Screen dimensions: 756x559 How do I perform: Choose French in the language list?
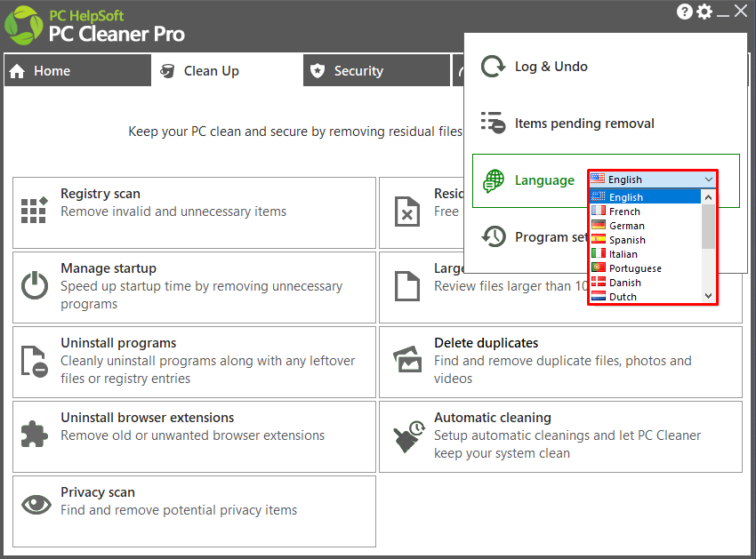[645, 212]
